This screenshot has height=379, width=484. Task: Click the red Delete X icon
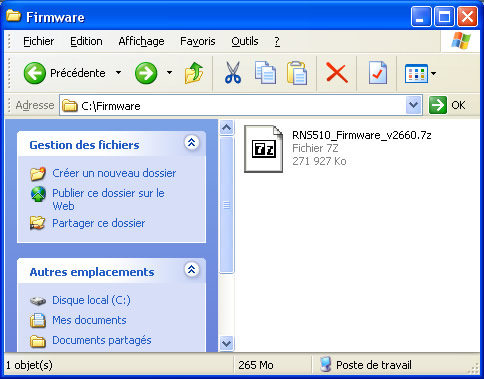pos(337,73)
